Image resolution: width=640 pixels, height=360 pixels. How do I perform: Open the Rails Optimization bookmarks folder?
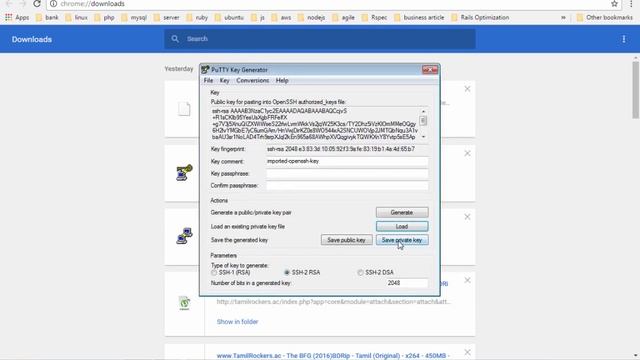[x=480, y=18]
